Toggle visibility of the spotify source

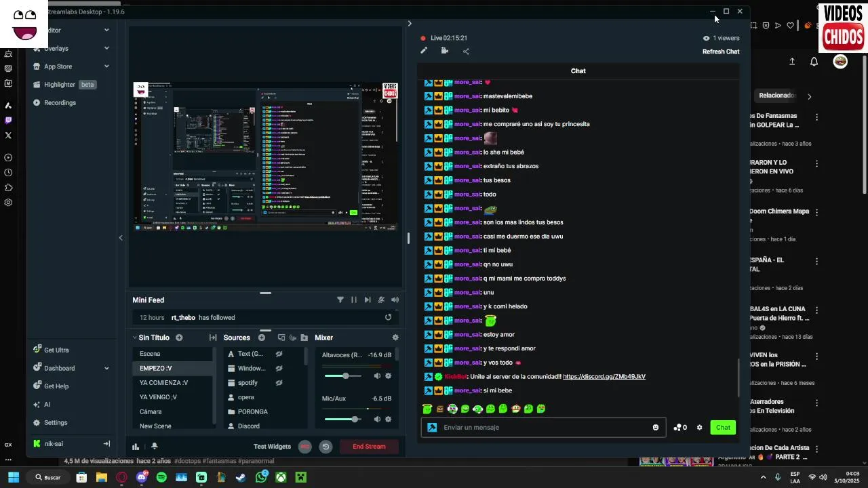pos(279,383)
